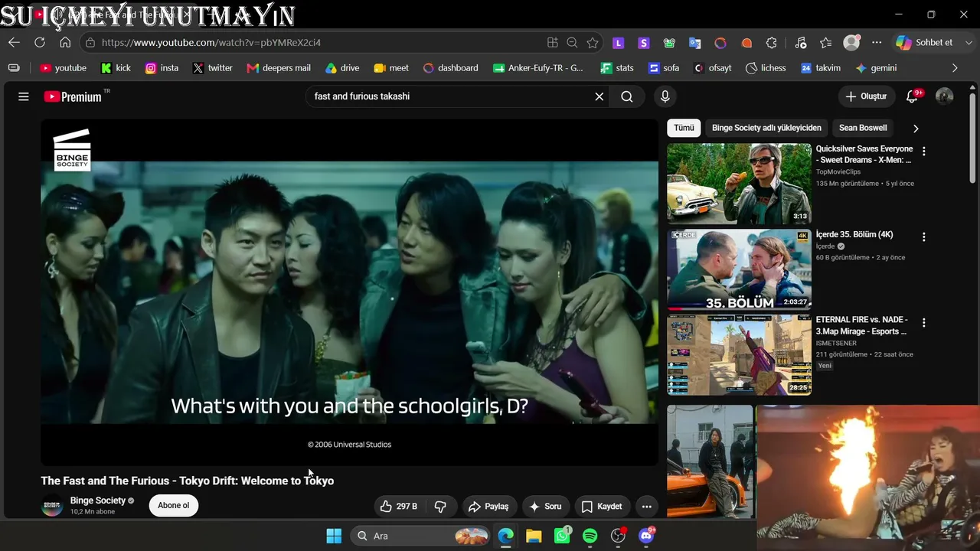Open options for İçerde 35. Bölüm video
980x551 pixels.
[923, 237]
